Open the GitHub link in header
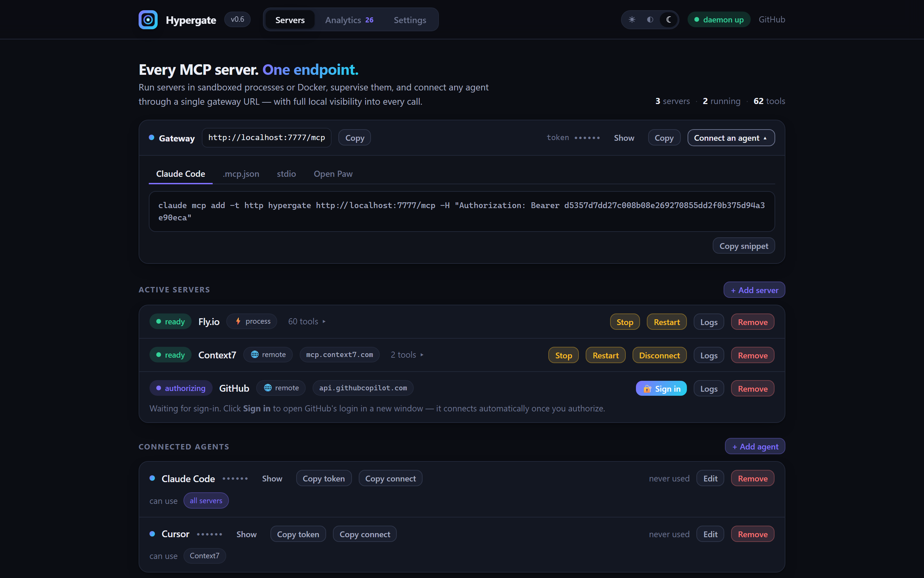The image size is (924, 578). (772, 19)
